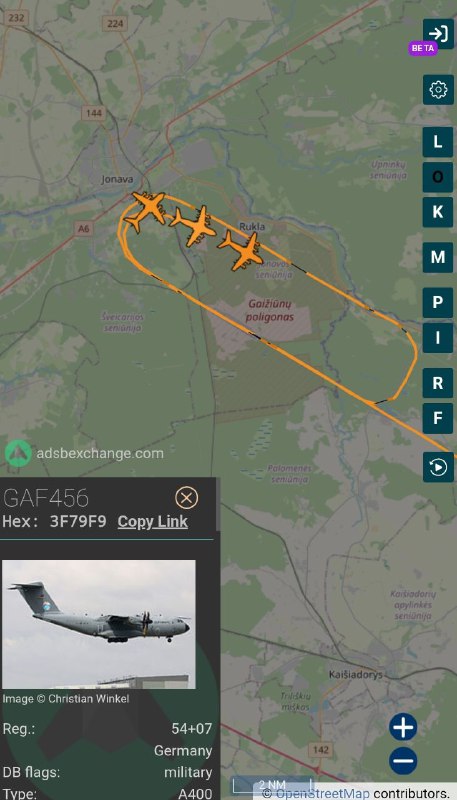Click the M button
457x800 pixels.
(438, 257)
